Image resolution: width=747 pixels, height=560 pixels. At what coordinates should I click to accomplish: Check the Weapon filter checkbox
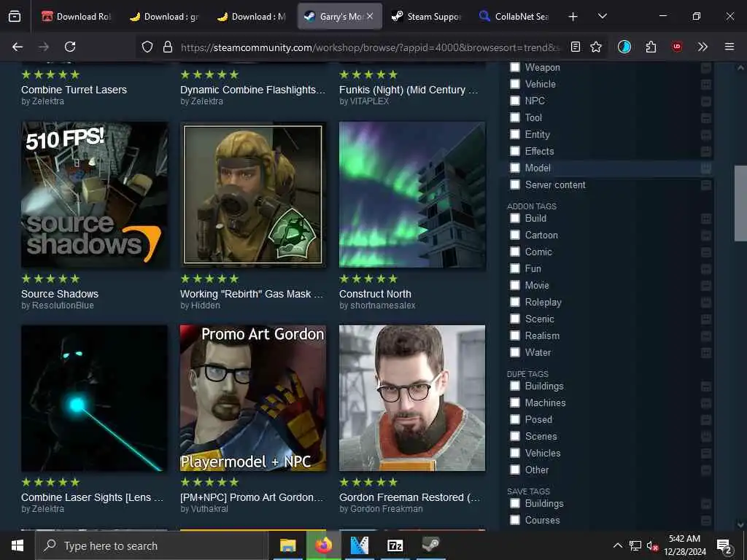coord(514,67)
